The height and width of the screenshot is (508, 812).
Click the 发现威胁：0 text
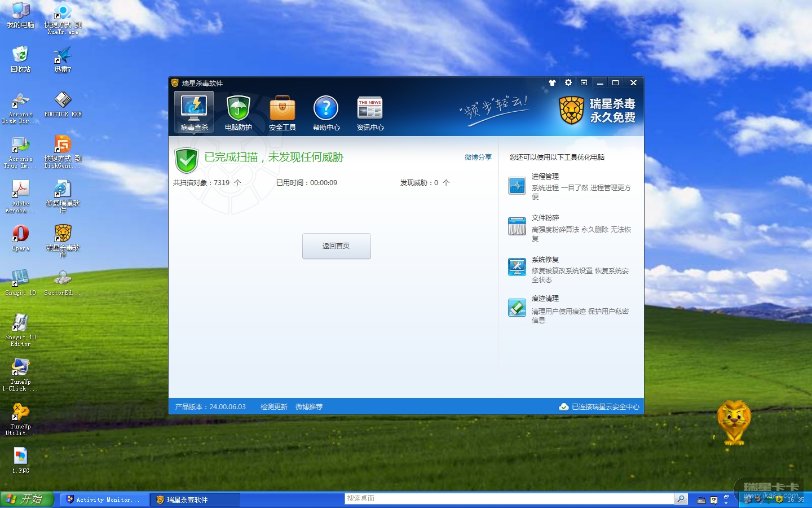tap(425, 183)
